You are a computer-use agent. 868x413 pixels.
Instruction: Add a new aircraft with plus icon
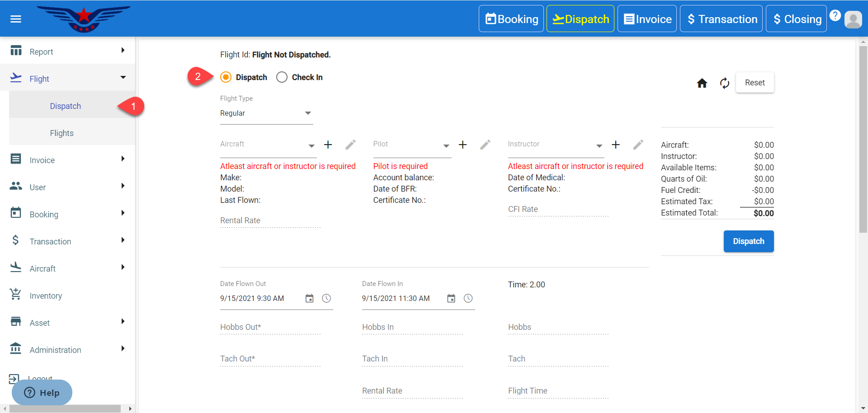(x=328, y=145)
